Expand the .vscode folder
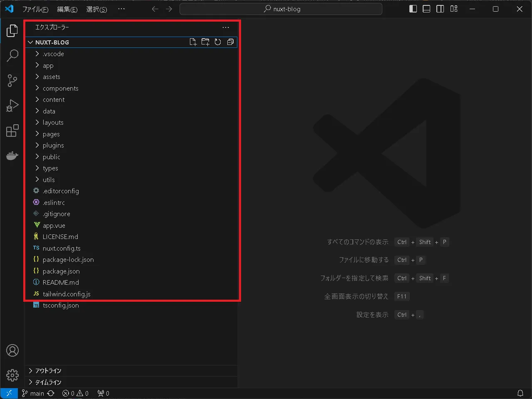 (x=131, y=54)
